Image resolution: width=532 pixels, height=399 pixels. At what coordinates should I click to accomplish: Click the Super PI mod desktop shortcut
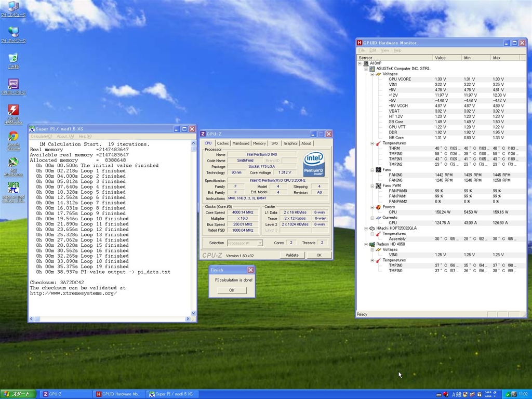click(14, 188)
